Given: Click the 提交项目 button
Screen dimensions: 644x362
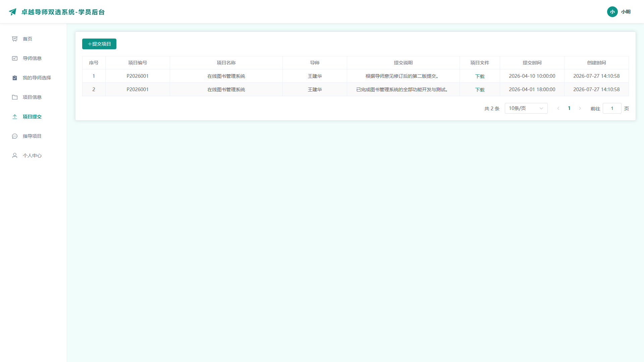Looking at the screenshot, I should coord(99,44).
